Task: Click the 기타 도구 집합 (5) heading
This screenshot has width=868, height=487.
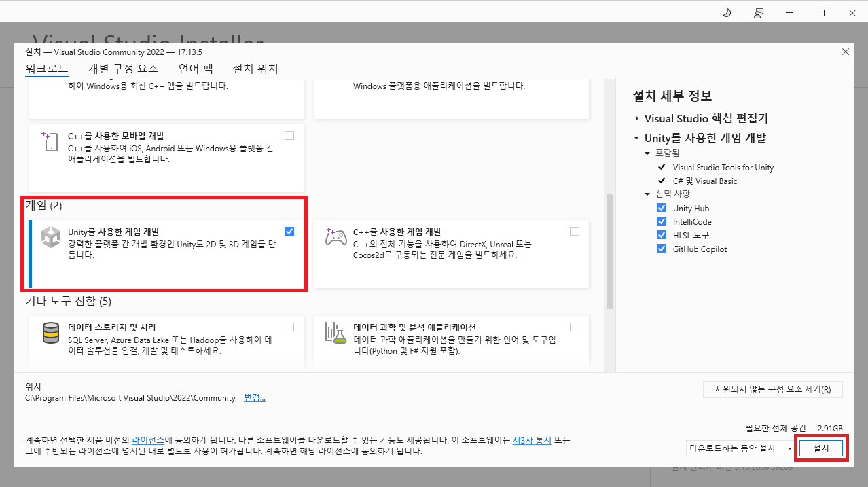Action: [68, 301]
